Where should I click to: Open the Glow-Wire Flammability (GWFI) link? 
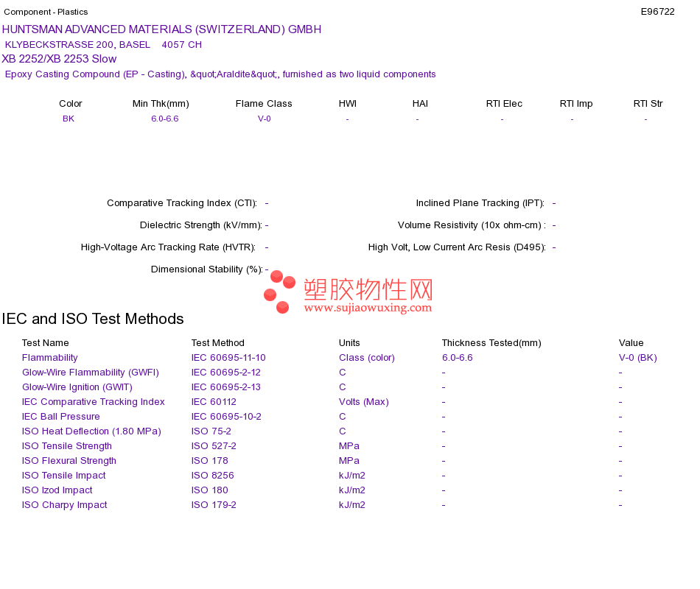coord(90,372)
